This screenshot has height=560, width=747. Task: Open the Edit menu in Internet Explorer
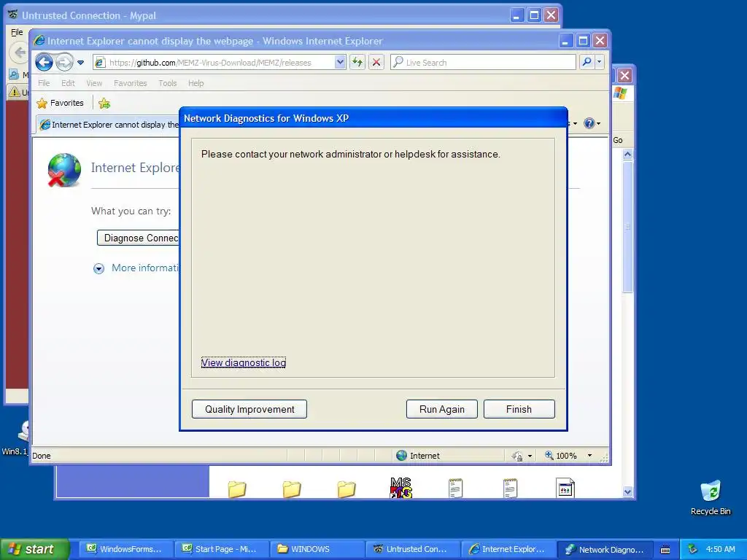[x=68, y=83]
